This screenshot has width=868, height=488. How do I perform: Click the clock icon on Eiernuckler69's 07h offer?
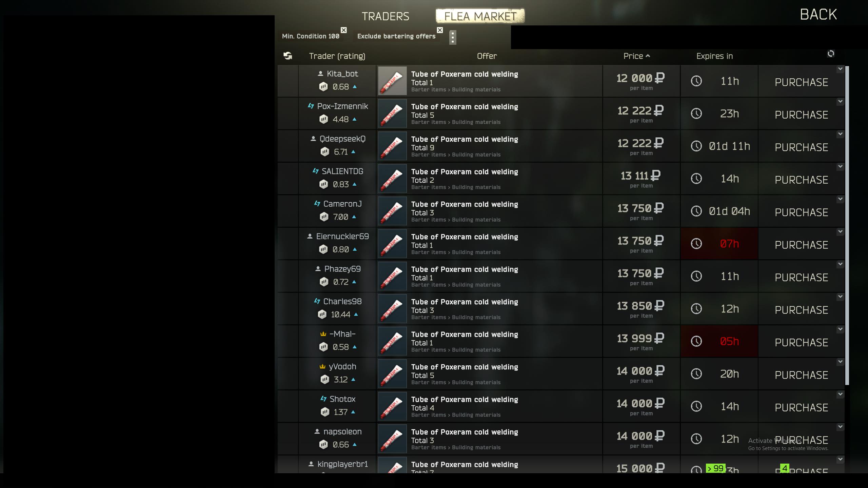coord(696,243)
